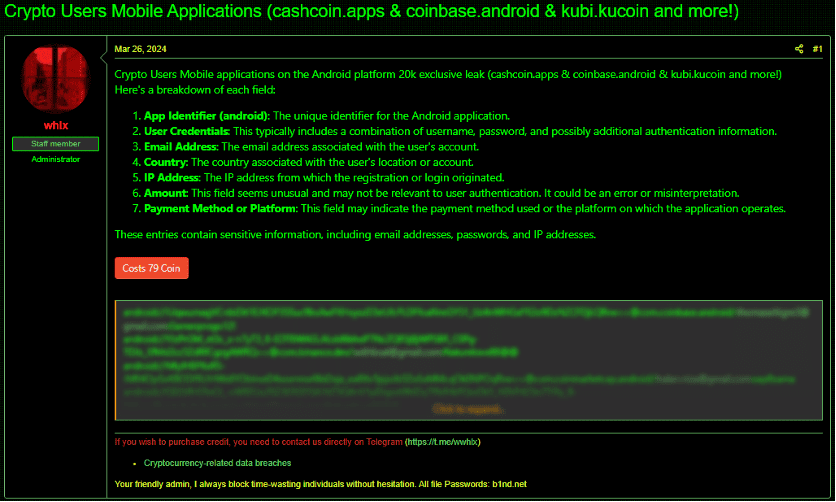Open whlx user avatar
Viewport: 836px width, 502px height.
pos(55,79)
